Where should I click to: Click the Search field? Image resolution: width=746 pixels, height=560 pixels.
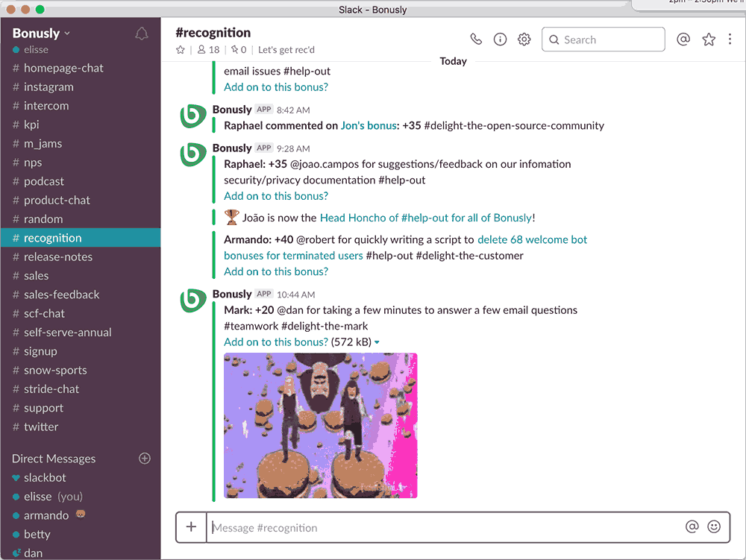click(603, 40)
